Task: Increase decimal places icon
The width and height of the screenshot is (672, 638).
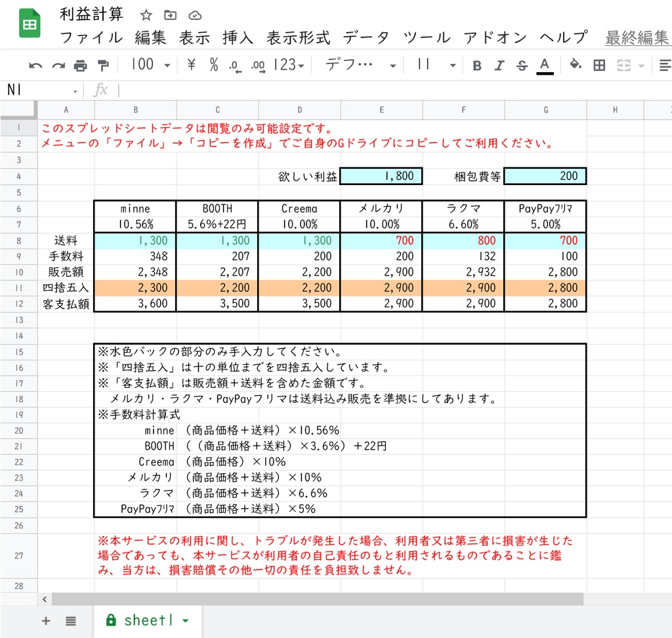Action: [x=258, y=66]
